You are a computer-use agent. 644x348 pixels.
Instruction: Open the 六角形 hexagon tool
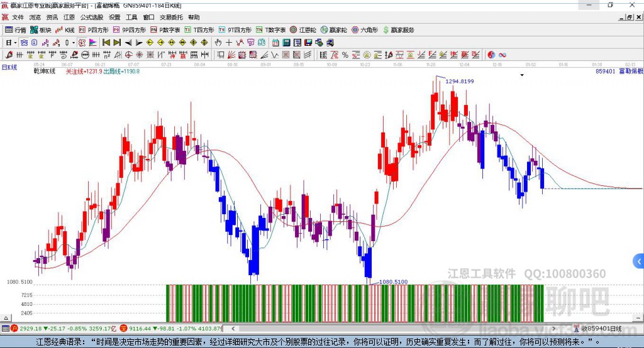(x=365, y=30)
